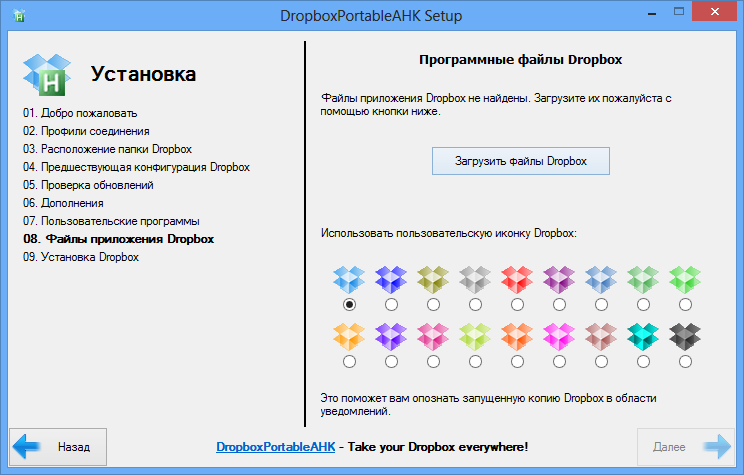Select radio button under the teal icon
Image resolution: width=744 pixels, height=475 pixels.
(x=643, y=362)
